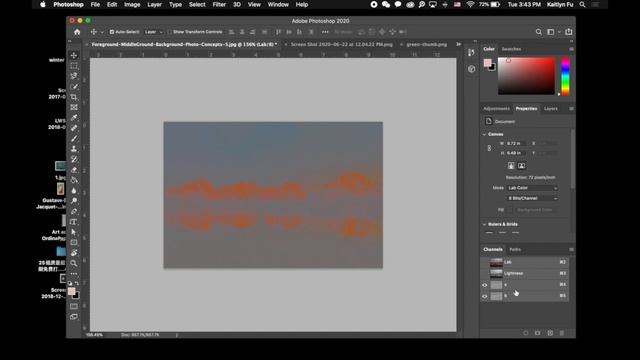This screenshot has width=640, height=360.
Task: Hide the 'b' channel visibility eye
Action: coord(485,296)
